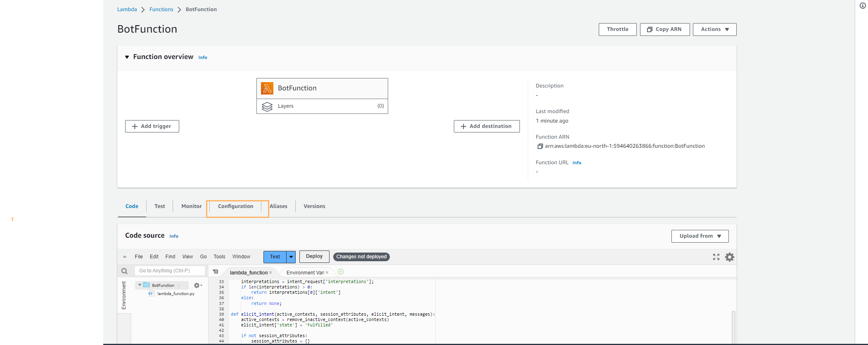868x345 pixels.
Task: Open the Function overview Info link
Action: (203, 58)
